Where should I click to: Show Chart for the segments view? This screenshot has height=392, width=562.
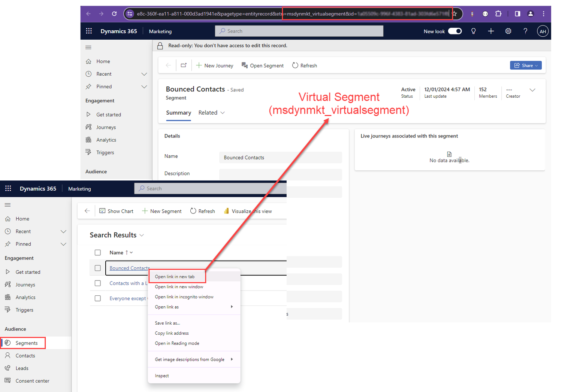116,211
